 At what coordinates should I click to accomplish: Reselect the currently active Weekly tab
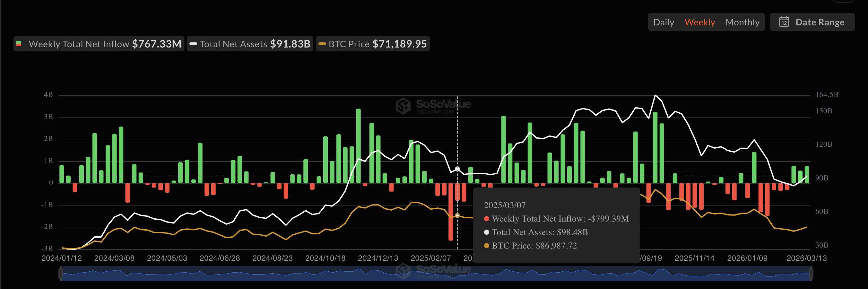[x=700, y=22]
